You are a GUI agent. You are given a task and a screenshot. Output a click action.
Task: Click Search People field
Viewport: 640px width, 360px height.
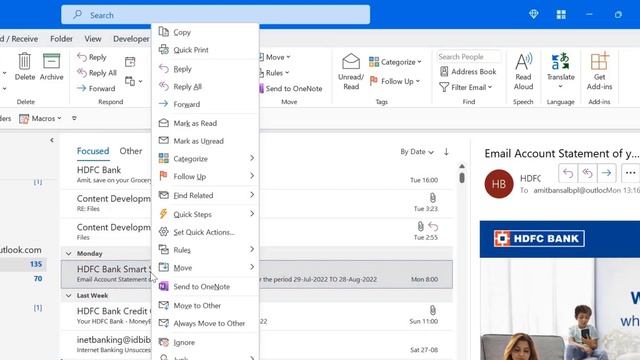click(469, 57)
